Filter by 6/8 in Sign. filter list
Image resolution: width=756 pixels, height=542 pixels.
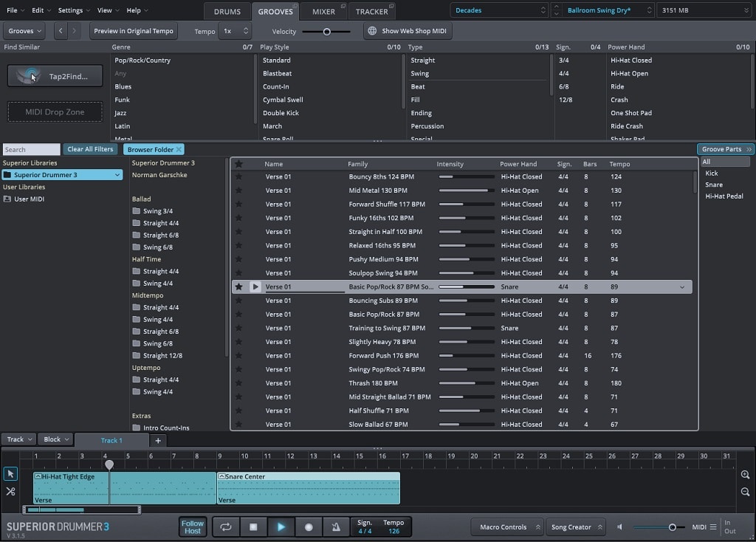click(x=563, y=87)
